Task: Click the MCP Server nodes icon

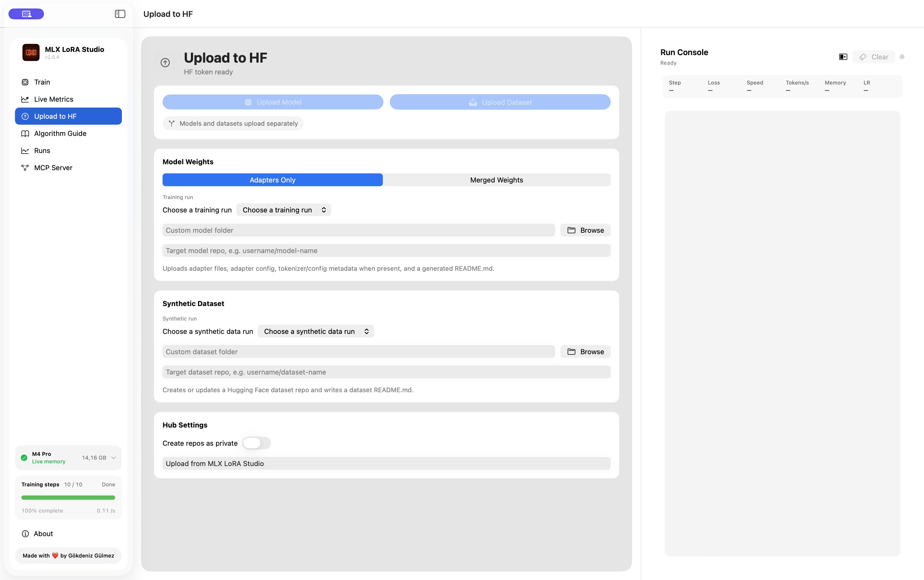Action: click(25, 168)
